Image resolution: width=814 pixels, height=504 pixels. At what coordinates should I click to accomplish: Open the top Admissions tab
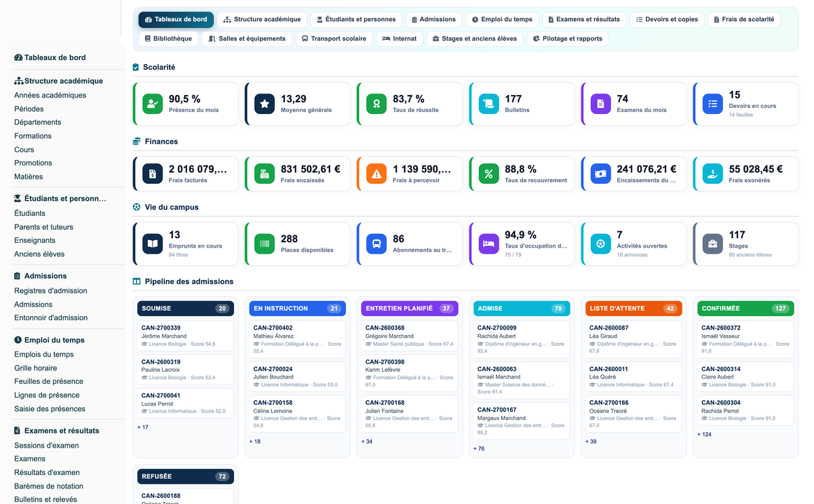click(x=434, y=20)
